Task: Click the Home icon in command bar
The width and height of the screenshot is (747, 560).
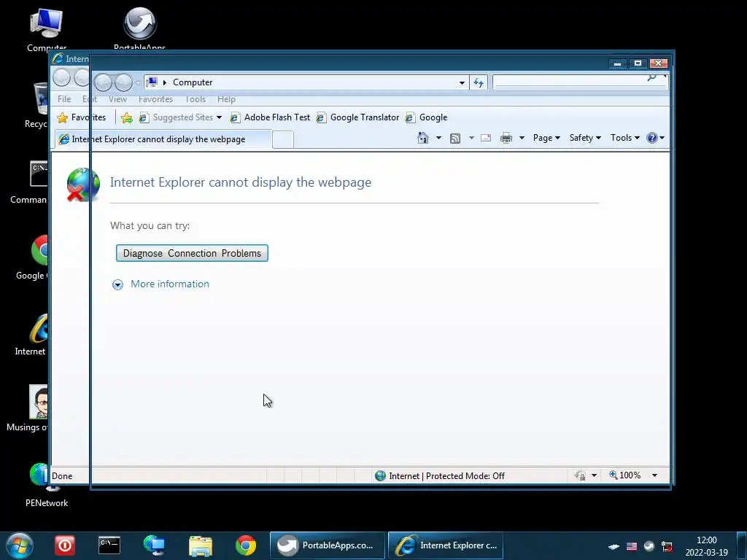Action: [x=422, y=138]
